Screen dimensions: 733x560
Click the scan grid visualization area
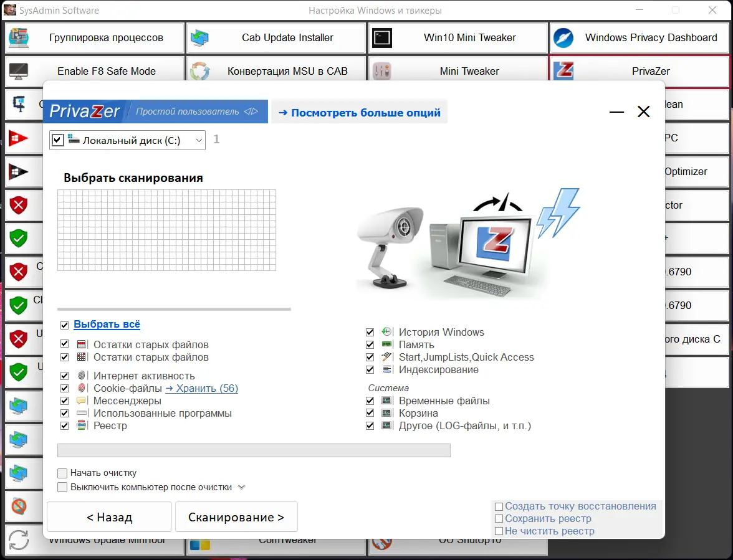(167, 230)
